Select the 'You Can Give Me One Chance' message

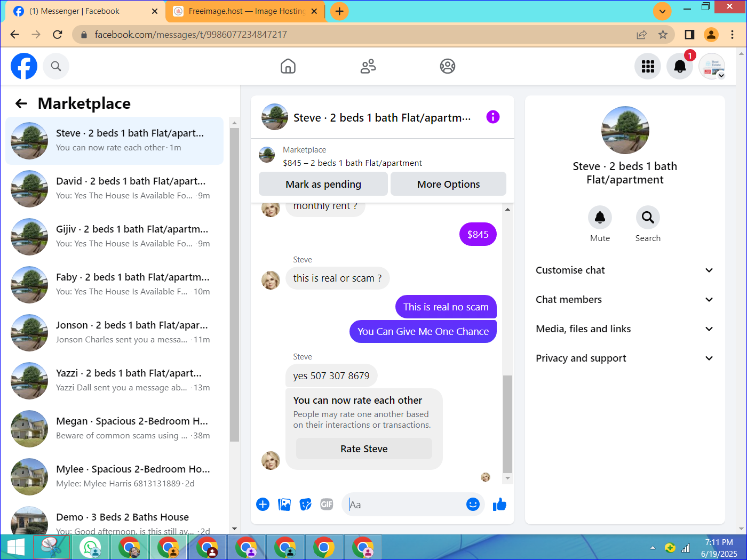point(423,332)
